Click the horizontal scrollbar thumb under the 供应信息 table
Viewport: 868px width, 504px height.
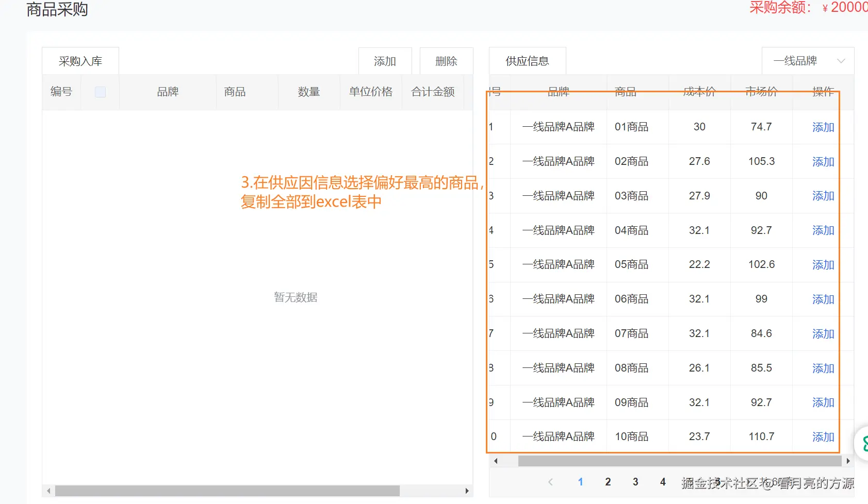coord(679,461)
